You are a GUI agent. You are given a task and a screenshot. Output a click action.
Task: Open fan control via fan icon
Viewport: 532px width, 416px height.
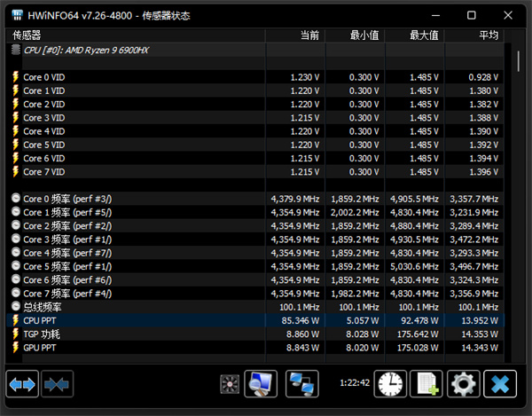tap(231, 384)
